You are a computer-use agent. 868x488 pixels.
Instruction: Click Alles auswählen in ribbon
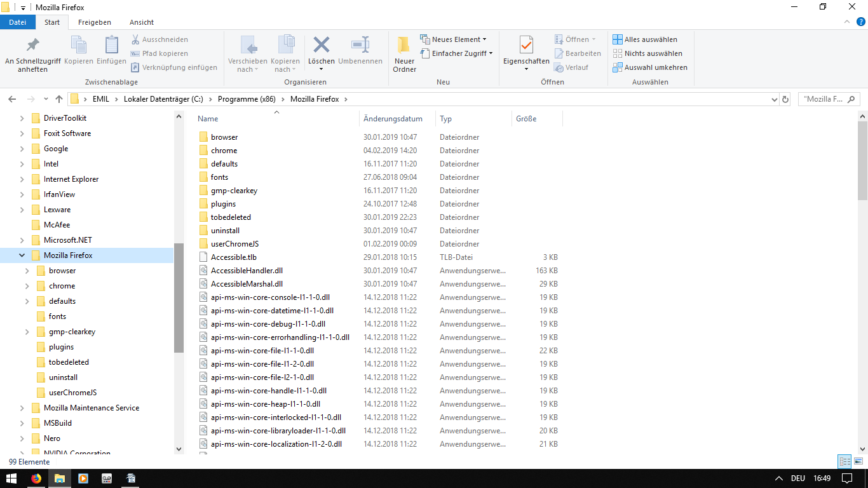click(x=645, y=39)
